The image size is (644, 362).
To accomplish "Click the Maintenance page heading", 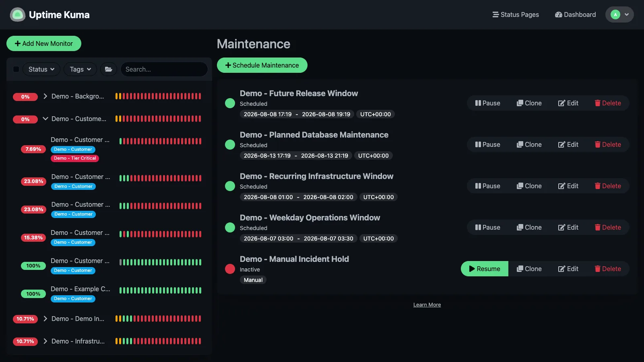I will (x=254, y=44).
